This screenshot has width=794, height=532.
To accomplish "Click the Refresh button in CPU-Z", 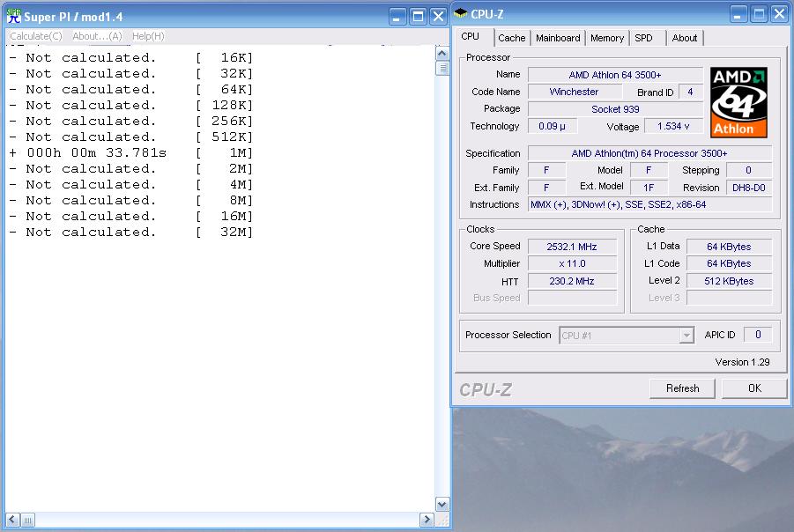I will coord(682,388).
